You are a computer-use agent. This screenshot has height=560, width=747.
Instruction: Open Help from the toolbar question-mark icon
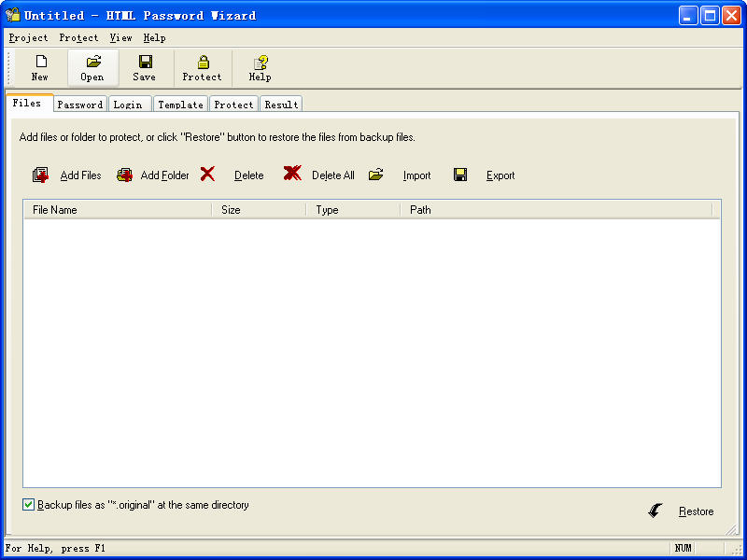pyautogui.click(x=261, y=62)
